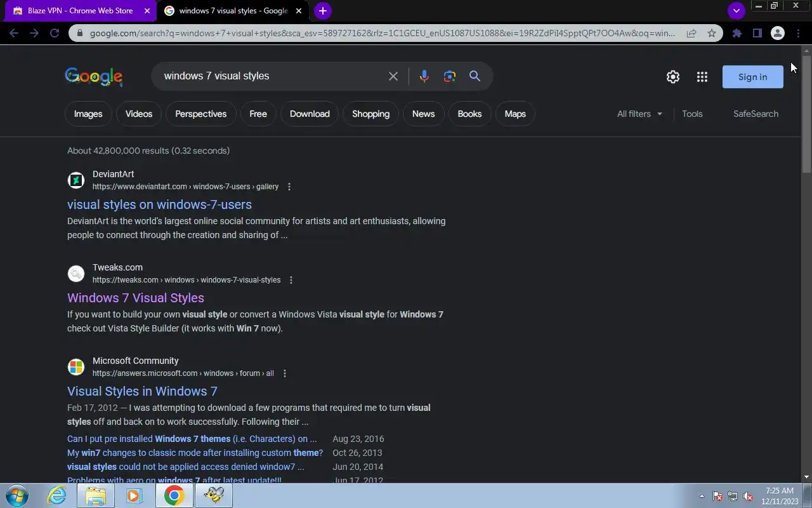
Task: Open 'Can I put pre installed Windows 7 themes' link
Action: tap(192, 439)
